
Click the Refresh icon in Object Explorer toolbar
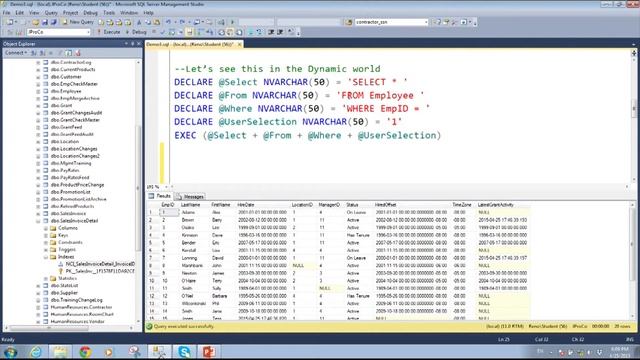[69, 53]
